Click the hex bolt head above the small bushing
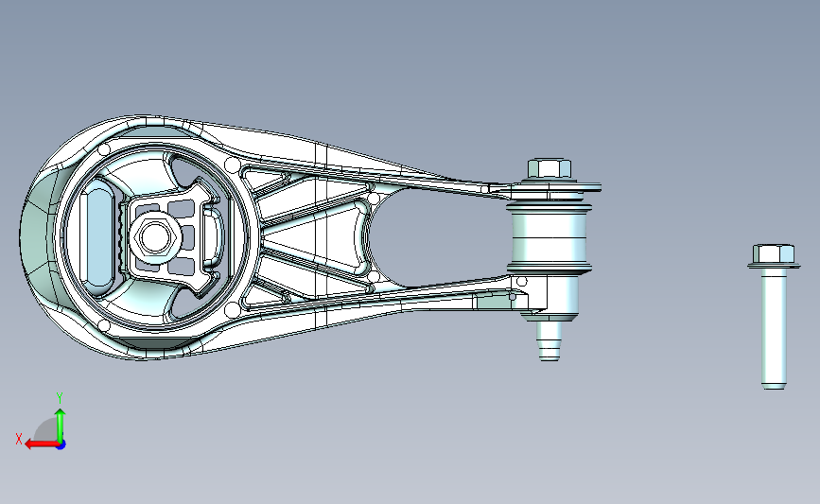820x504 pixels. point(550,169)
